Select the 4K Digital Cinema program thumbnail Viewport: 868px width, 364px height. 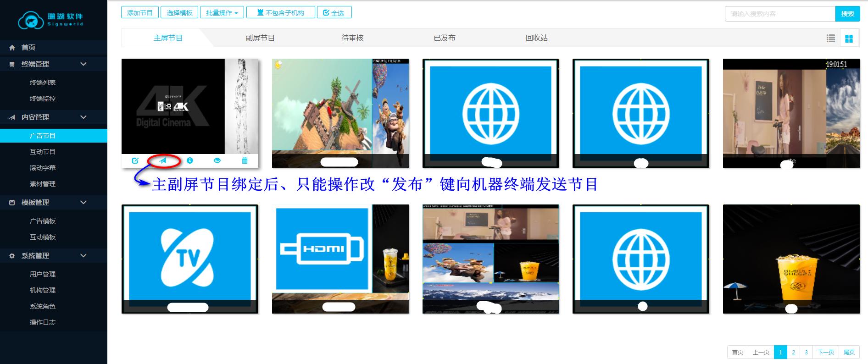pyautogui.click(x=190, y=106)
